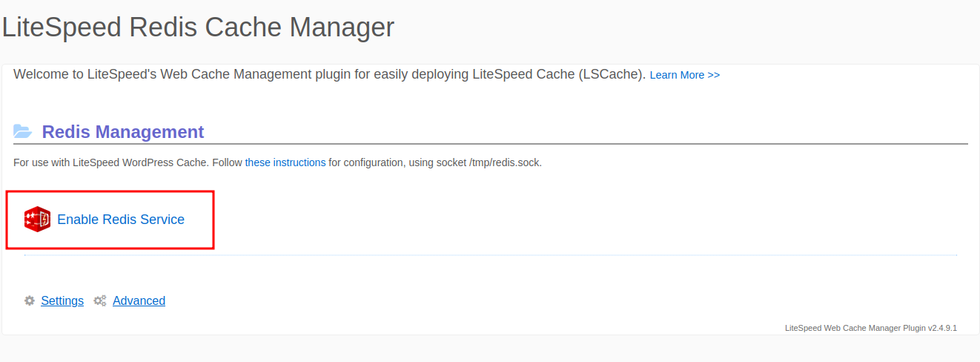Open the 'these instructions' configuration link
980x362 pixels.
point(285,162)
